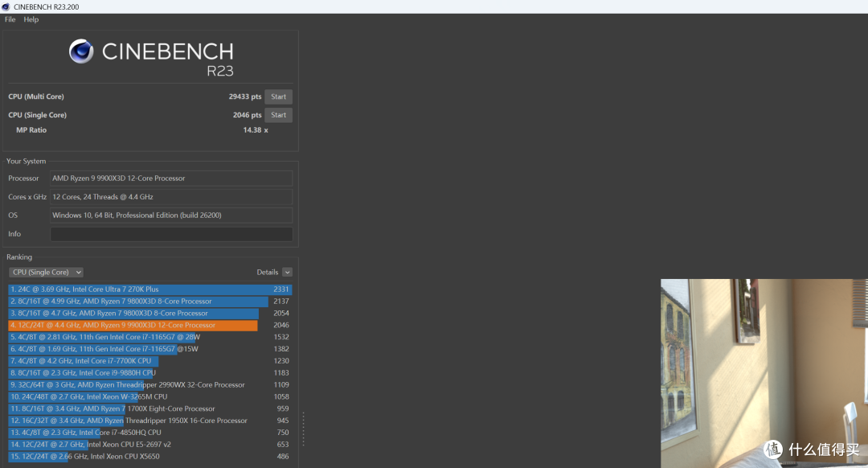The width and height of the screenshot is (868, 468).
Task: Open the File menu
Action: pos(10,19)
